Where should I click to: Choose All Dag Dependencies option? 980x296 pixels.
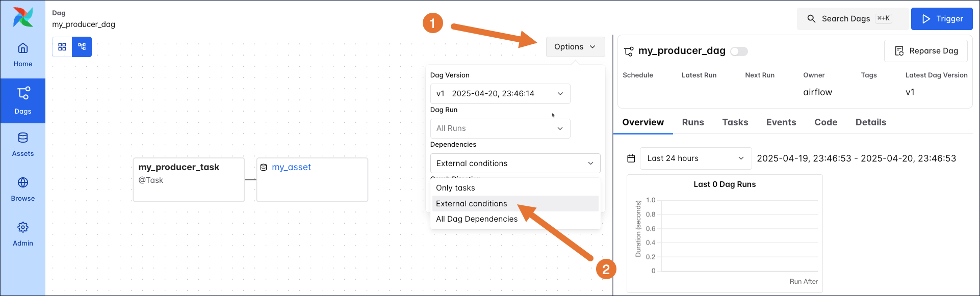[x=477, y=219]
